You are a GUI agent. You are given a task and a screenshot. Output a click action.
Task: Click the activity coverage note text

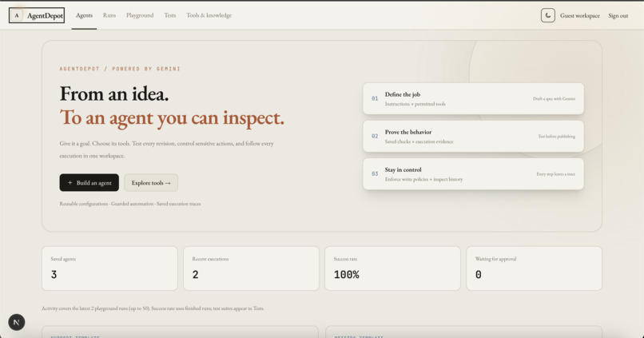point(153,308)
